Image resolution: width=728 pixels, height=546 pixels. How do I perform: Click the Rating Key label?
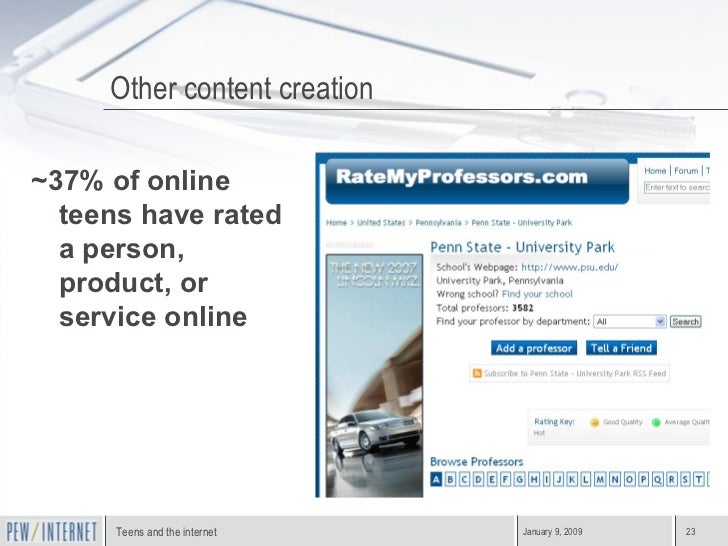tap(554, 422)
